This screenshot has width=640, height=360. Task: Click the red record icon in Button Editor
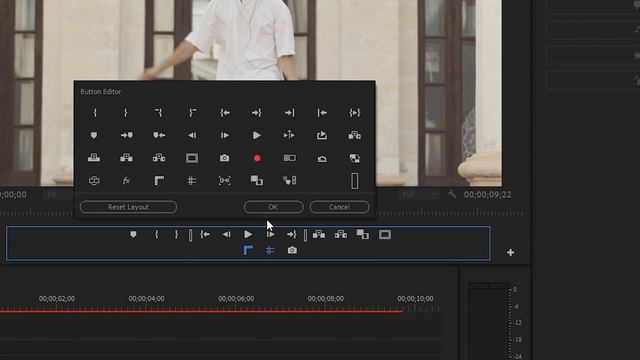[x=257, y=158]
